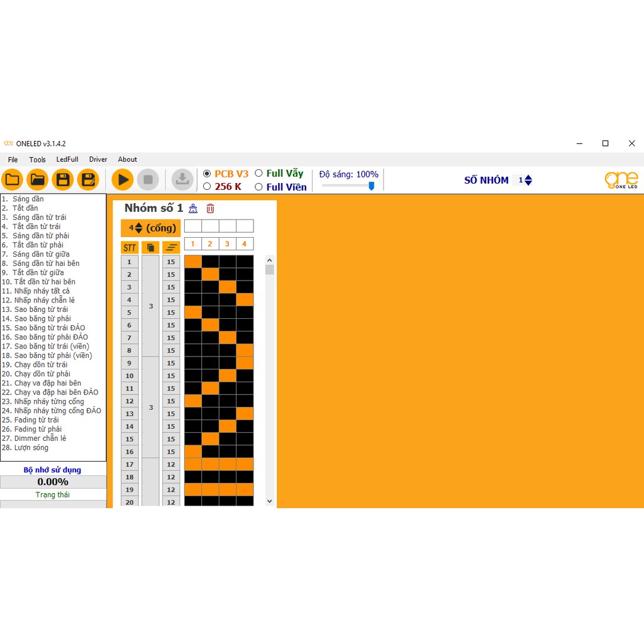The width and height of the screenshot is (644, 644).
Task: Click the speed value 12 in row 17
Action: 171,464
